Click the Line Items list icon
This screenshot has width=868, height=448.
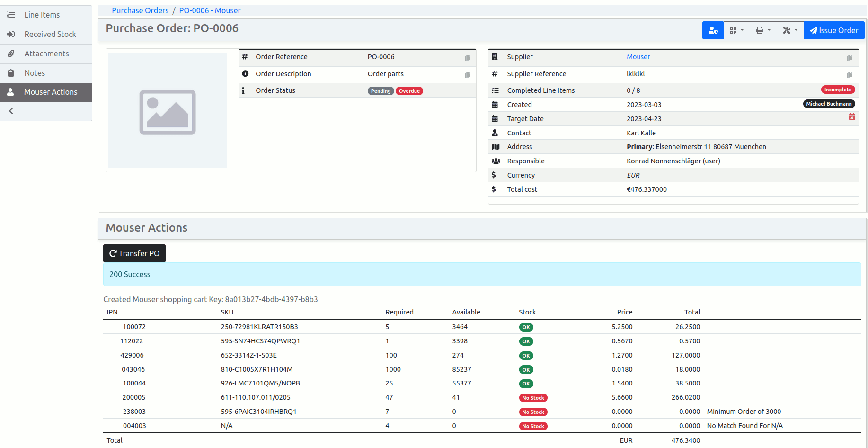click(x=11, y=15)
